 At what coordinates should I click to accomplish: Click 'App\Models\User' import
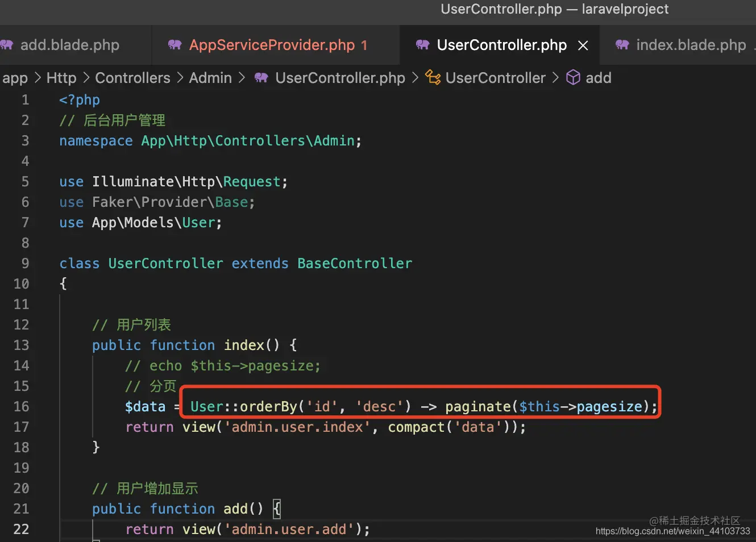tap(153, 223)
